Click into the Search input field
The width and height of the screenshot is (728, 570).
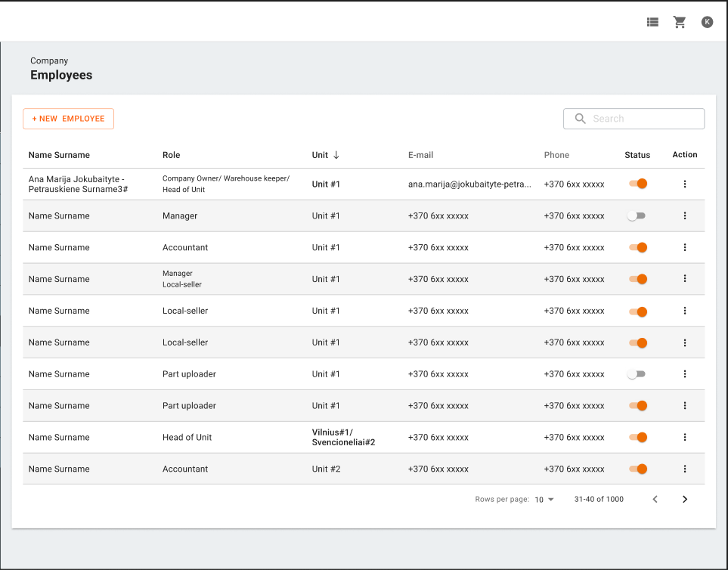point(644,119)
